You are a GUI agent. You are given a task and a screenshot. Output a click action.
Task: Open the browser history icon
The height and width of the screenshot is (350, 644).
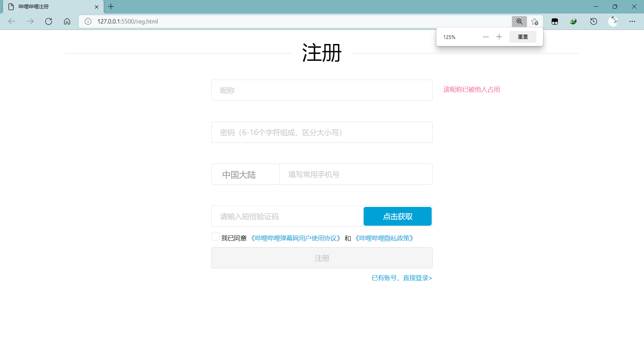594,21
